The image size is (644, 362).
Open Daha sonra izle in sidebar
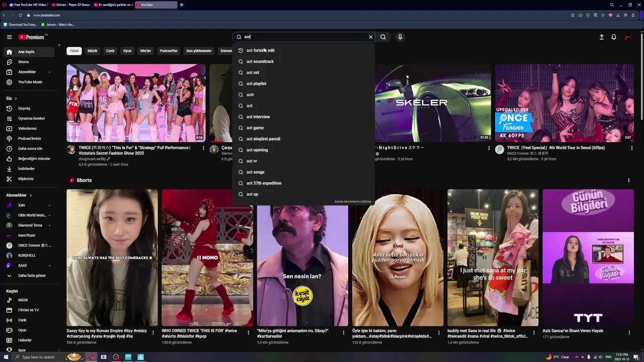coord(30,148)
